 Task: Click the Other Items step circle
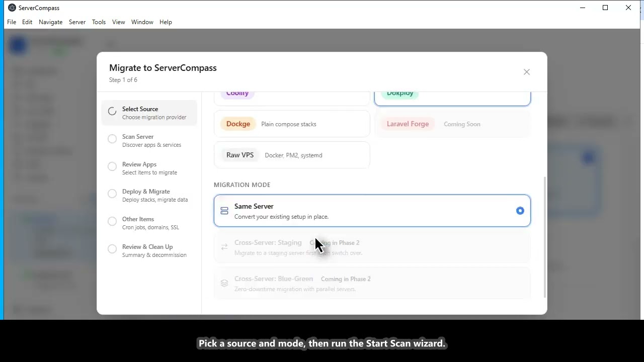(112, 221)
